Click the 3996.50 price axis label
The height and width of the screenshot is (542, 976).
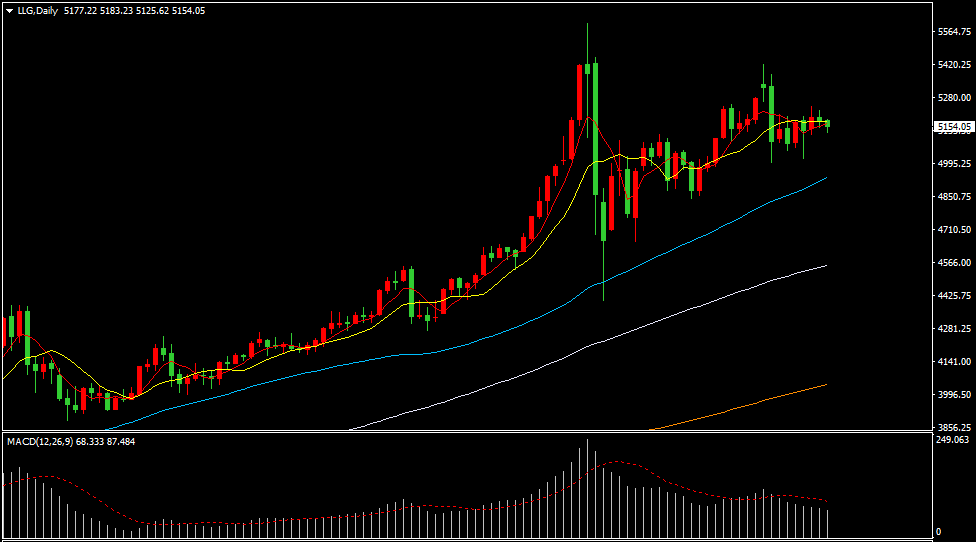[x=954, y=395]
